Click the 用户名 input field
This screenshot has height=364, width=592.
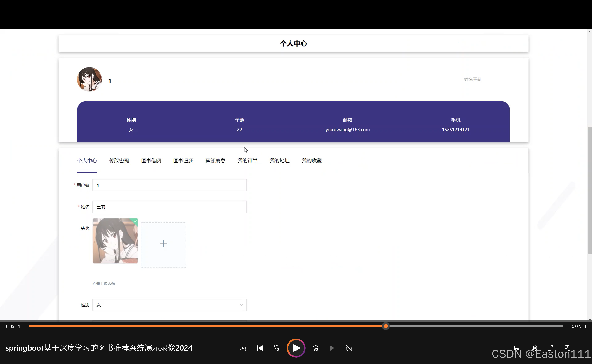170,185
